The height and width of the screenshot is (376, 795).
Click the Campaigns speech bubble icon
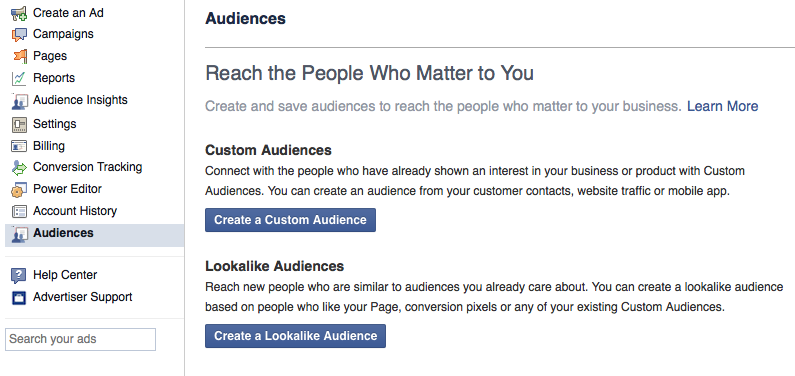coord(19,34)
